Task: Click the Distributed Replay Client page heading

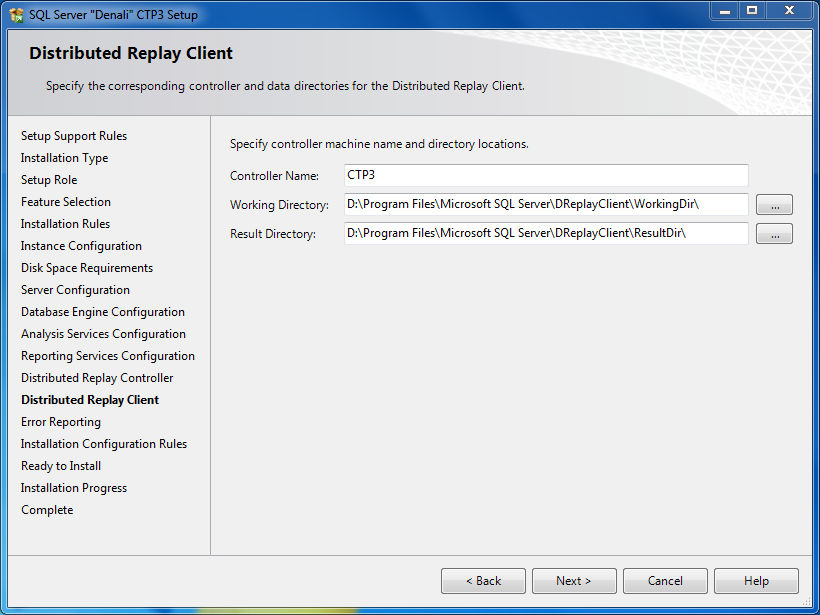Action: point(131,53)
